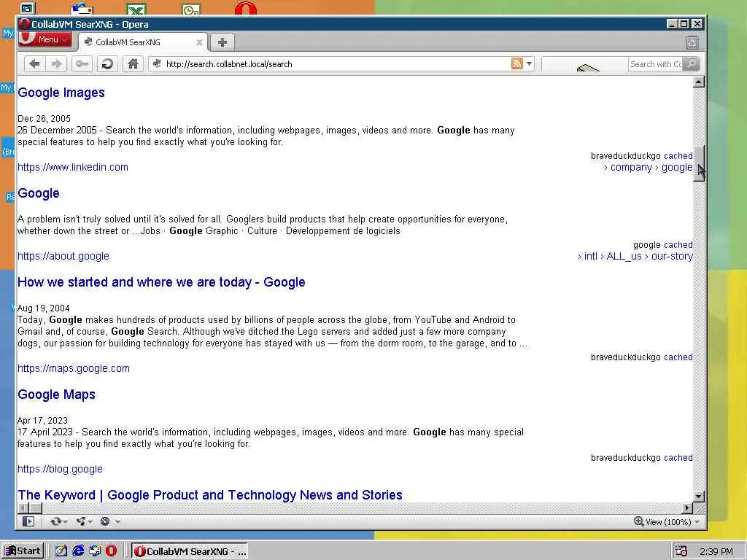This screenshot has height=560, width=747.
Task: Click the › company › google breadcrumb
Action: [648, 167]
